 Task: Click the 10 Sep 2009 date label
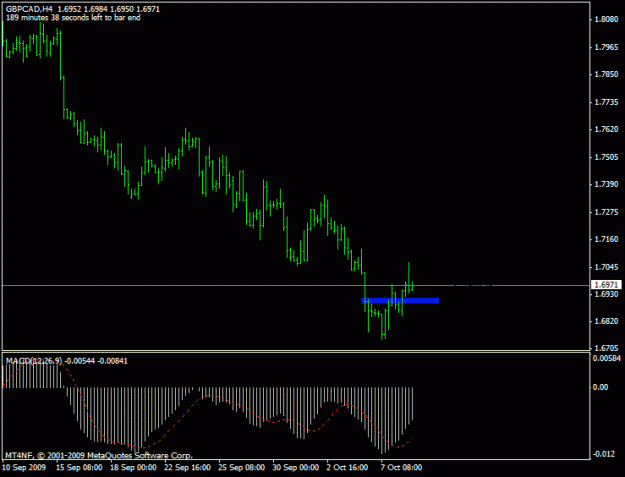click(x=24, y=467)
